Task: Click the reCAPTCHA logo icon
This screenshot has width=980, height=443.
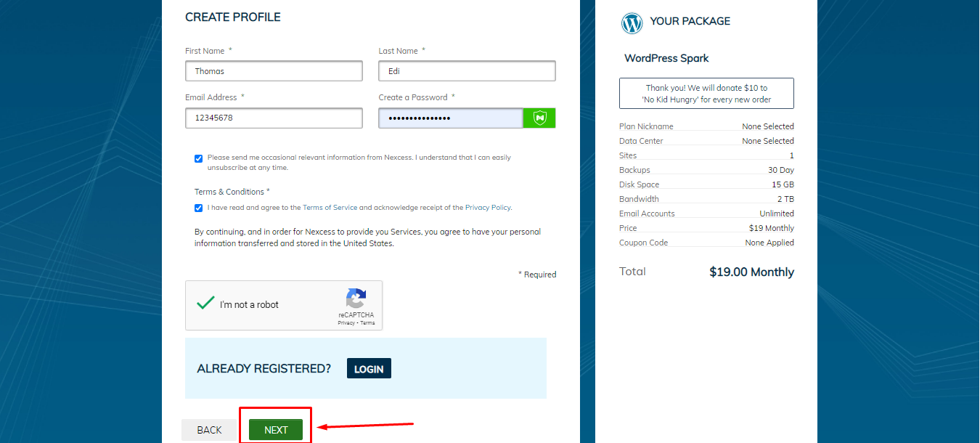Action: 356,298
